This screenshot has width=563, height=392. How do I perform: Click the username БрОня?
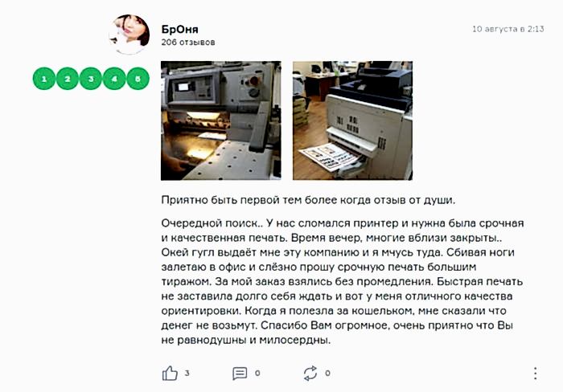click(x=179, y=29)
